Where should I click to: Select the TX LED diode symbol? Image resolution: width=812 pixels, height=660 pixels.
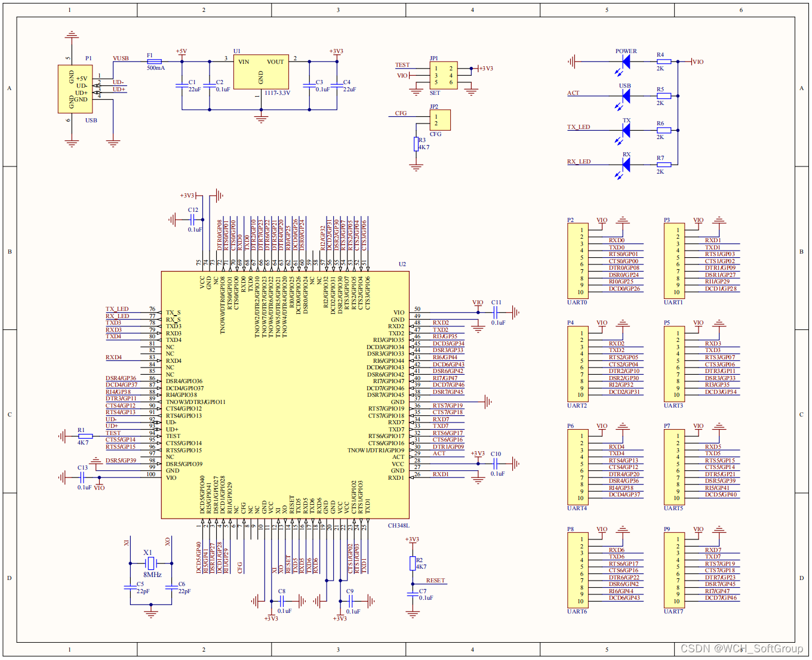(626, 130)
